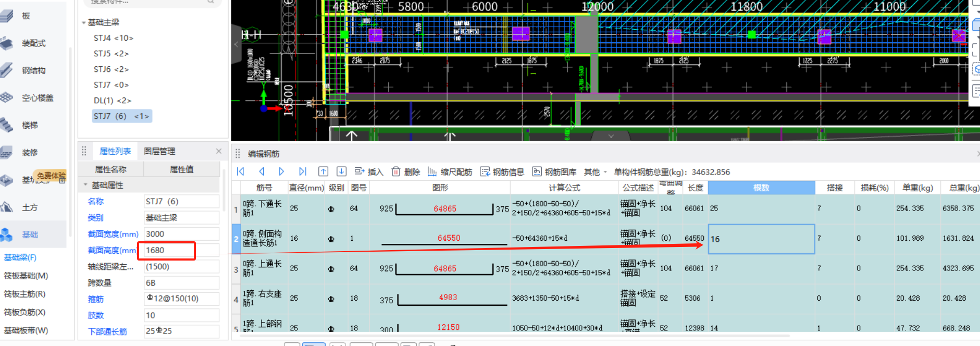The image size is (980, 346).
Task: Collapse the 基础主梁 tree node
Action: pos(84,22)
